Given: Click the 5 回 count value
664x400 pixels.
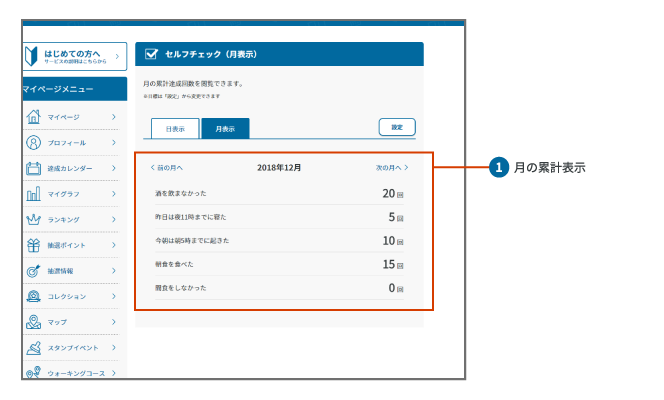Looking at the screenshot, I should point(396,217).
